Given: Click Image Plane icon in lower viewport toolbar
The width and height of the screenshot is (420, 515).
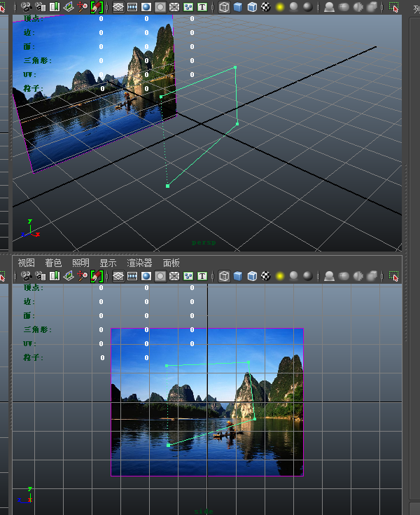Looking at the screenshot, I should pyautogui.click(x=68, y=276).
